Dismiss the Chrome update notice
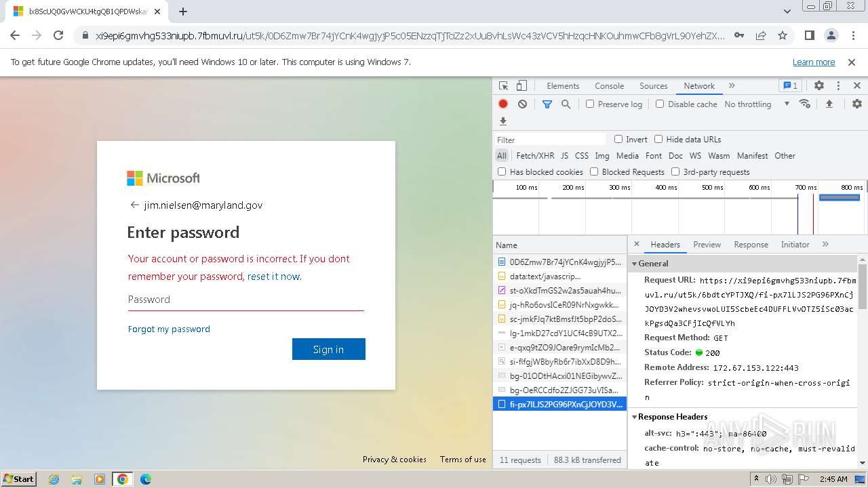868x488 pixels. click(852, 62)
